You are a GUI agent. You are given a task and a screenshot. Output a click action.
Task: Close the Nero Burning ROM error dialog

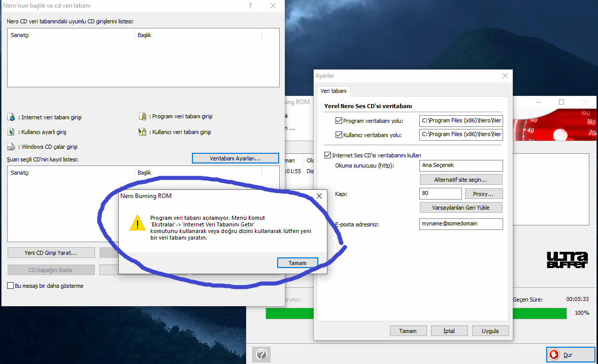319,196
